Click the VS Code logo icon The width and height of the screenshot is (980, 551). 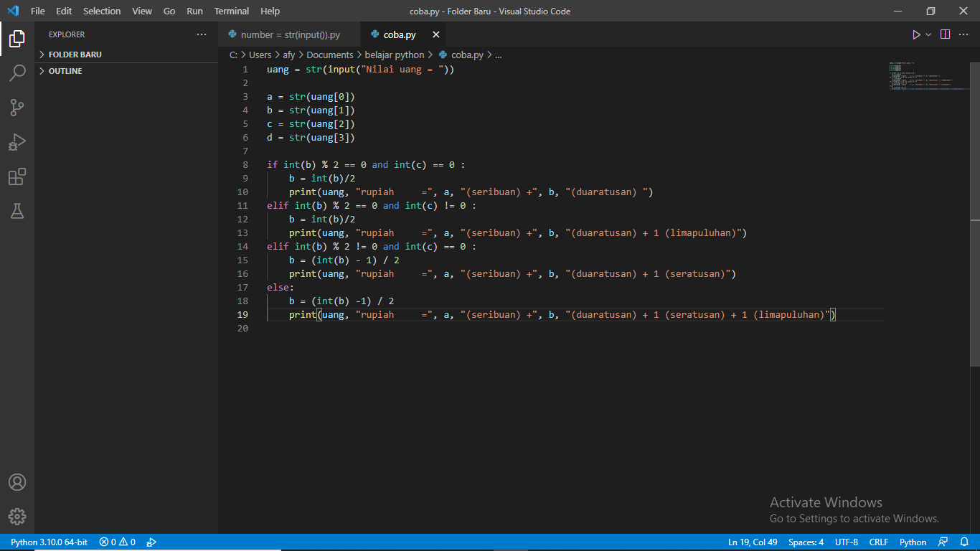pyautogui.click(x=13, y=11)
